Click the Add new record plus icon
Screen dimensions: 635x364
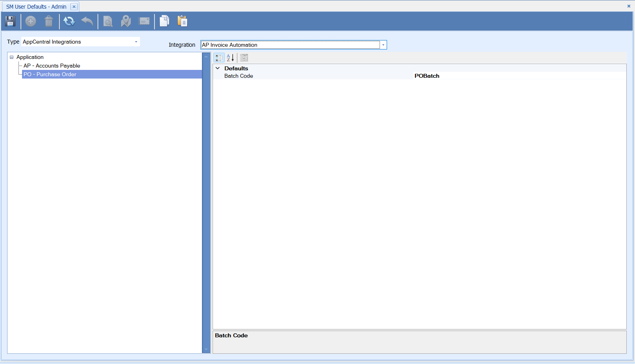click(31, 21)
